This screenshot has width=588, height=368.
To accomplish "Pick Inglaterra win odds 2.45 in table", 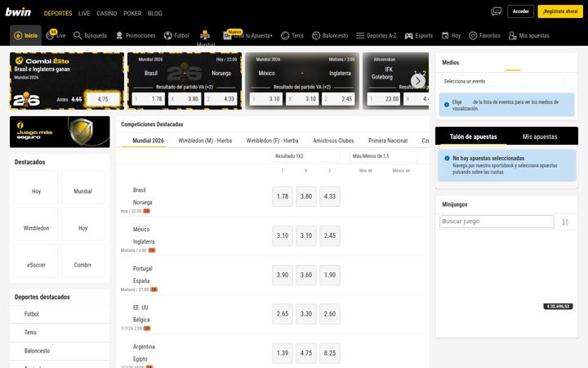I will [x=330, y=236].
